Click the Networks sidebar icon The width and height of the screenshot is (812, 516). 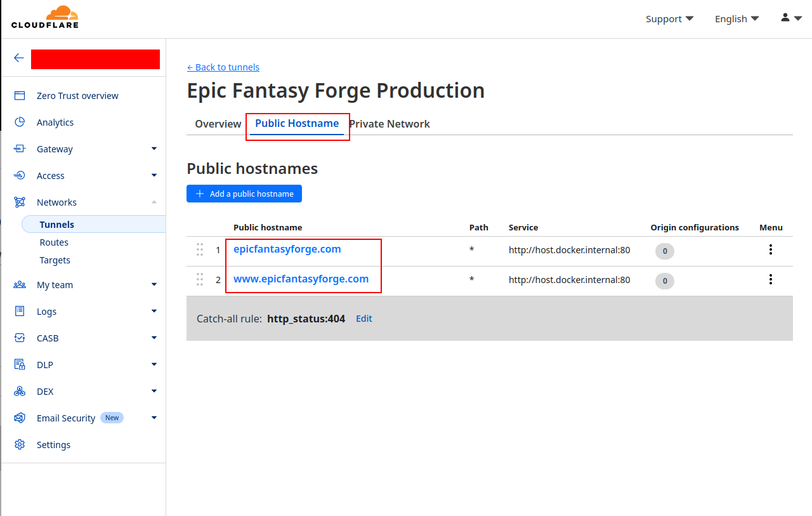pos(20,202)
